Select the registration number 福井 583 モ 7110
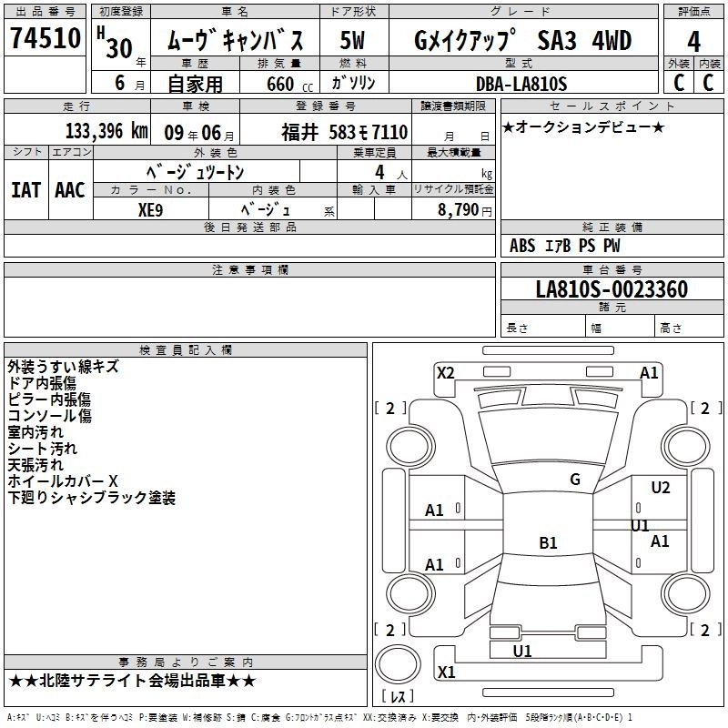 [344, 132]
